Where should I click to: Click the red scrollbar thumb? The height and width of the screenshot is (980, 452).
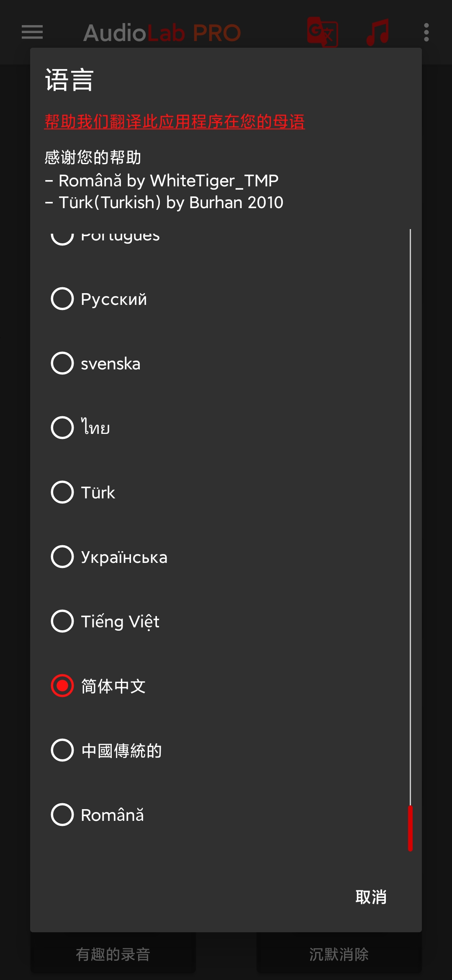point(410,828)
